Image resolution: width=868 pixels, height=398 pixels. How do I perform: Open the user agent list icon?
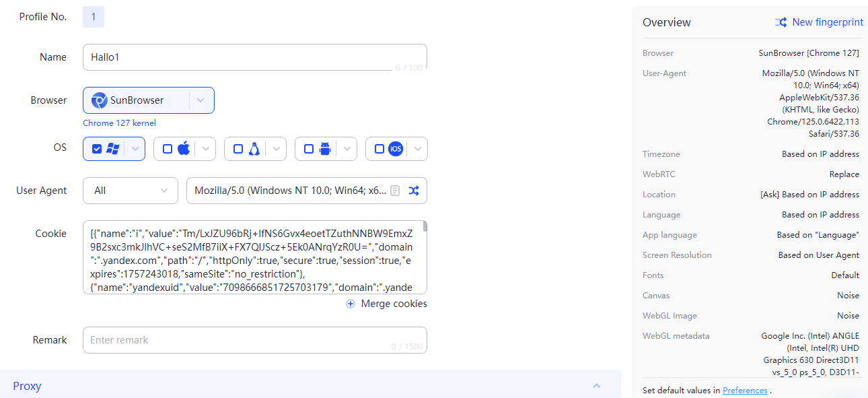[395, 191]
